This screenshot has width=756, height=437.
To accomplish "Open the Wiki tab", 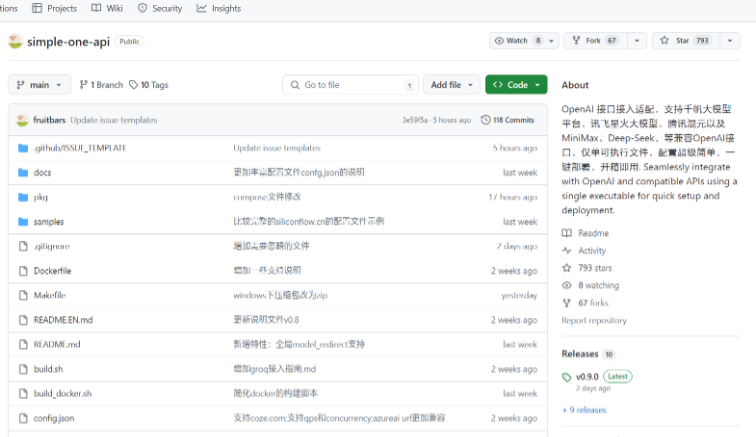I will click(x=107, y=8).
